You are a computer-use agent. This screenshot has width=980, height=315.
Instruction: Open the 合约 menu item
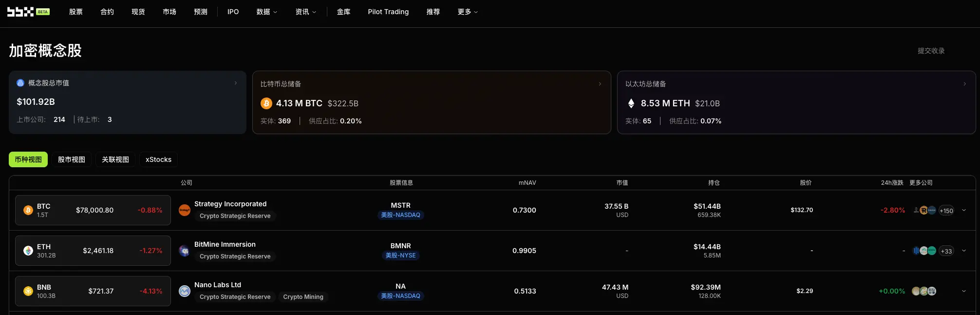[x=107, y=12]
